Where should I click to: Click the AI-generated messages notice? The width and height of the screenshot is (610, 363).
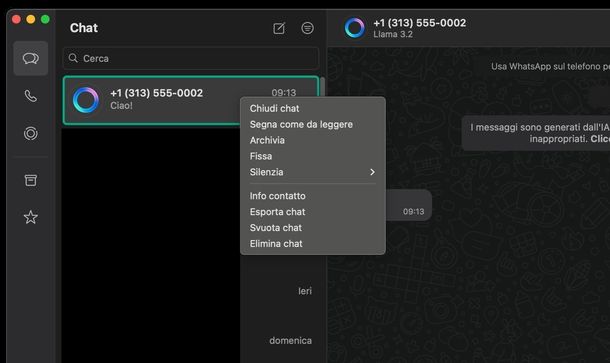coord(536,133)
